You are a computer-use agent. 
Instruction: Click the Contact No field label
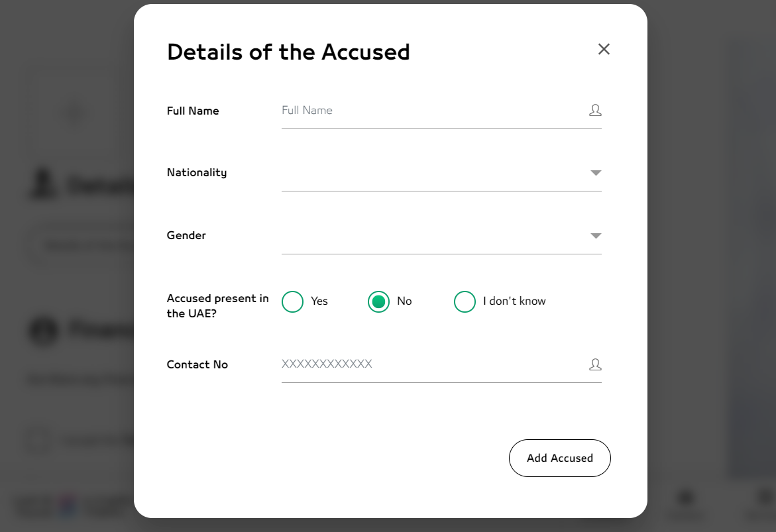197,365
